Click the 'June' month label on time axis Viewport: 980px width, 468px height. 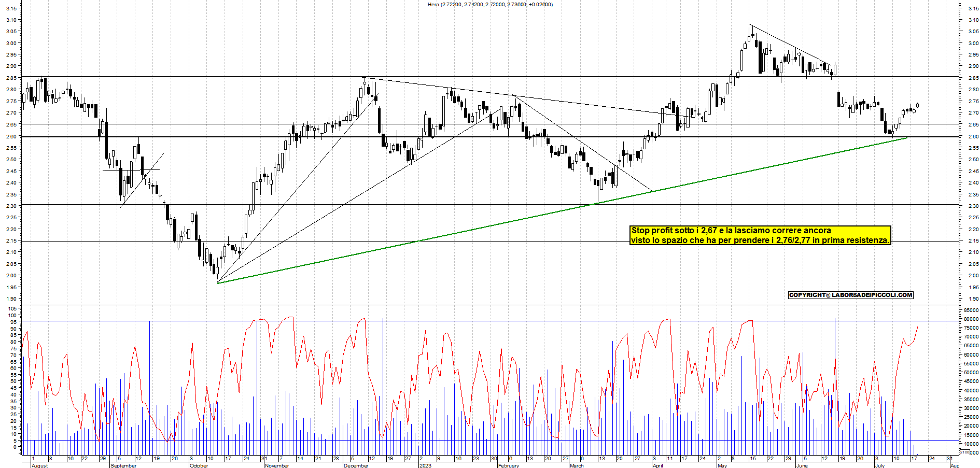(x=802, y=465)
